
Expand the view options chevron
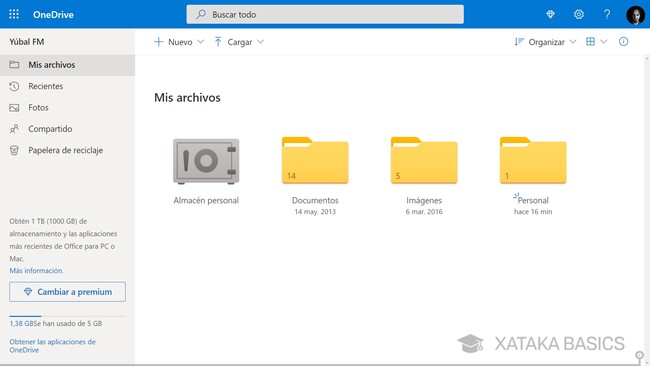(604, 41)
